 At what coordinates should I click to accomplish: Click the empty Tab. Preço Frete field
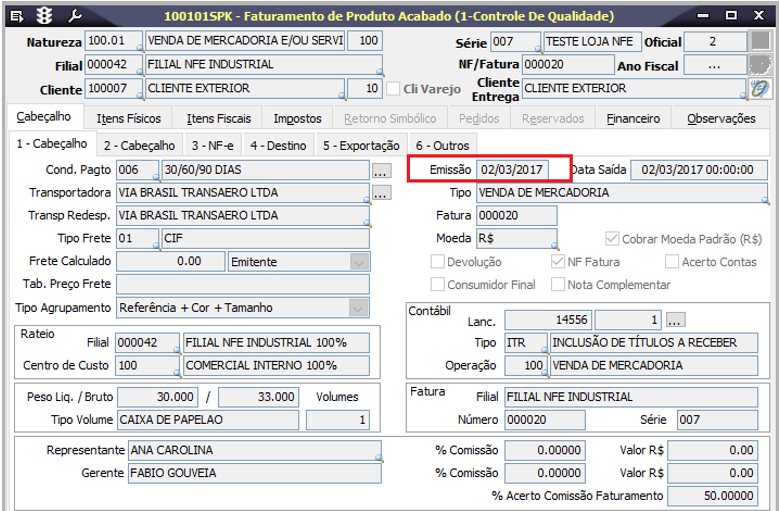[x=243, y=284]
